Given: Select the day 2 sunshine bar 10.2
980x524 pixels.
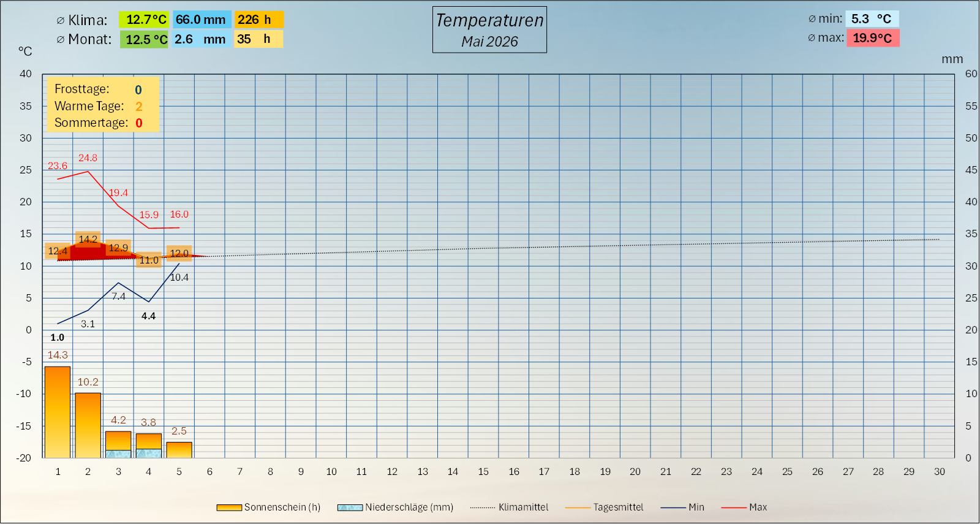Looking at the screenshot, I should click(x=88, y=425).
